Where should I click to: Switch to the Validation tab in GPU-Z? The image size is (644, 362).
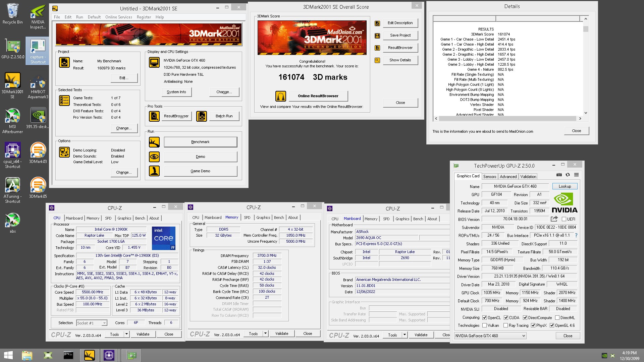tap(528, 176)
